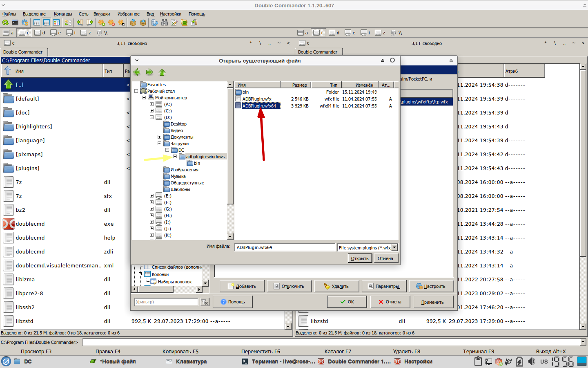The width and height of the screenshot is (588, 368).
Task: Click the Добавить plugin button
Action: (x=242, y=286)
